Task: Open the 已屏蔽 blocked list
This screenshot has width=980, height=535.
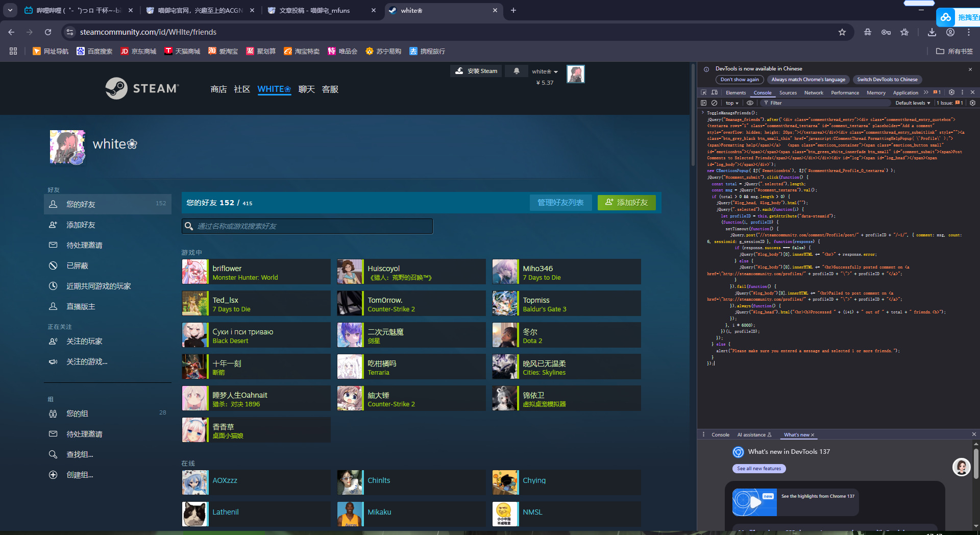Action: click(108, 265)
